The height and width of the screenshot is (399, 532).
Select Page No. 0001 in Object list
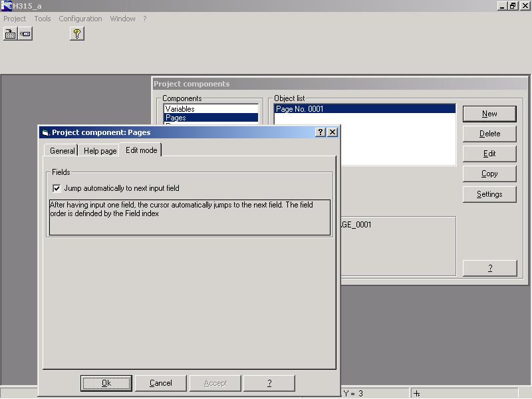(x=364, y=109)
